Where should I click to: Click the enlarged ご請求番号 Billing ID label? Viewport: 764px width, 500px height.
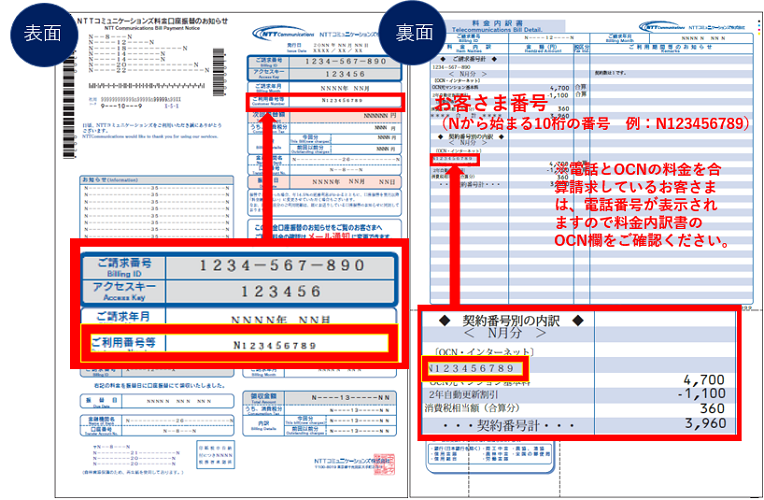pyautogui.click(x=124, y=268)
